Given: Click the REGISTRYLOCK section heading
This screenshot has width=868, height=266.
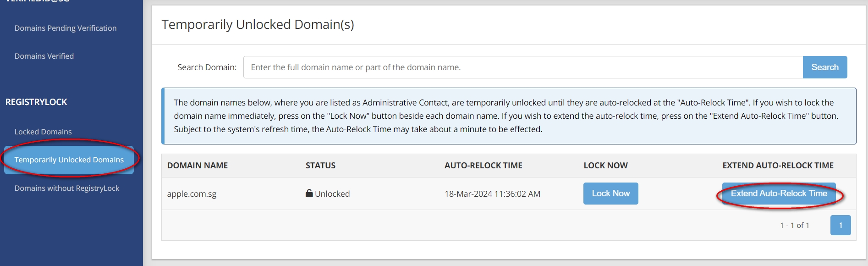Looking at the screenshot, I should [36, 102].
